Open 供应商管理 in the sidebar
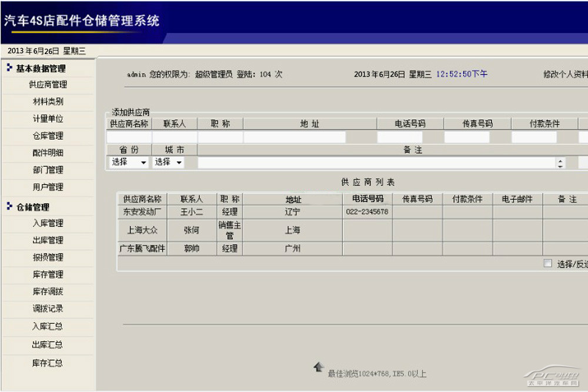 pos(48,85)
